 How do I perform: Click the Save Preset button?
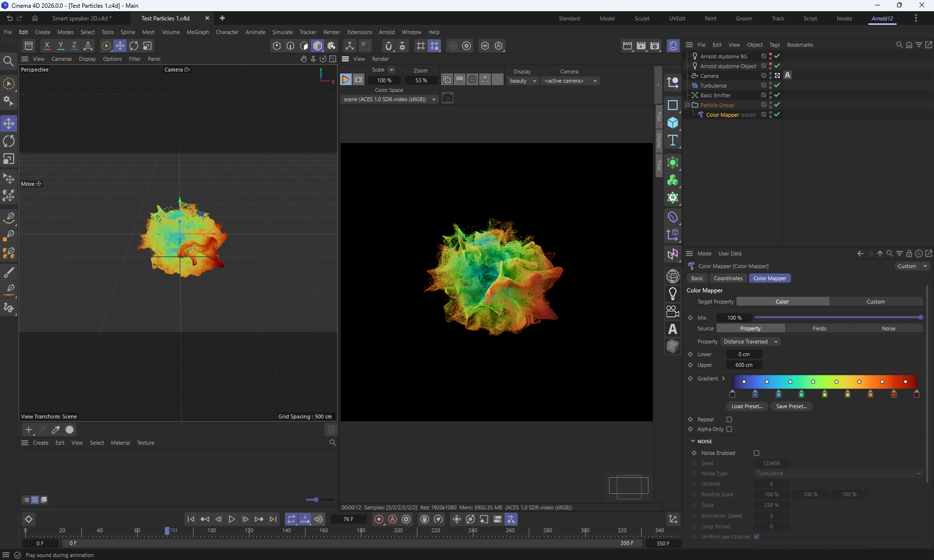click(791, 406)
